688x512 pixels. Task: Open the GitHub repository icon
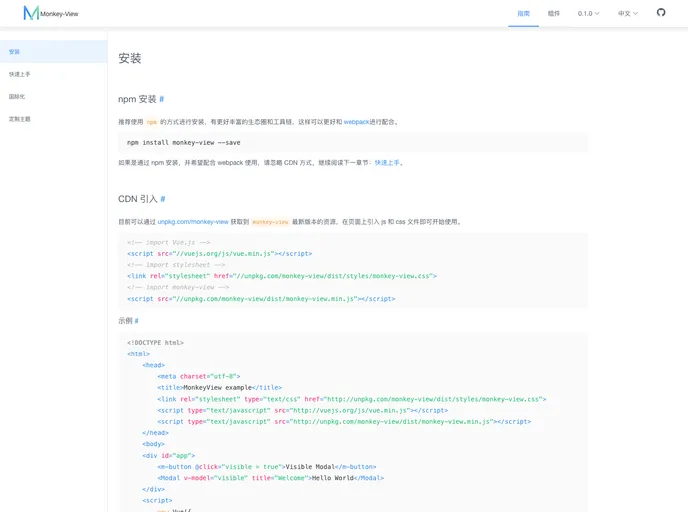[x=661, y=12]
